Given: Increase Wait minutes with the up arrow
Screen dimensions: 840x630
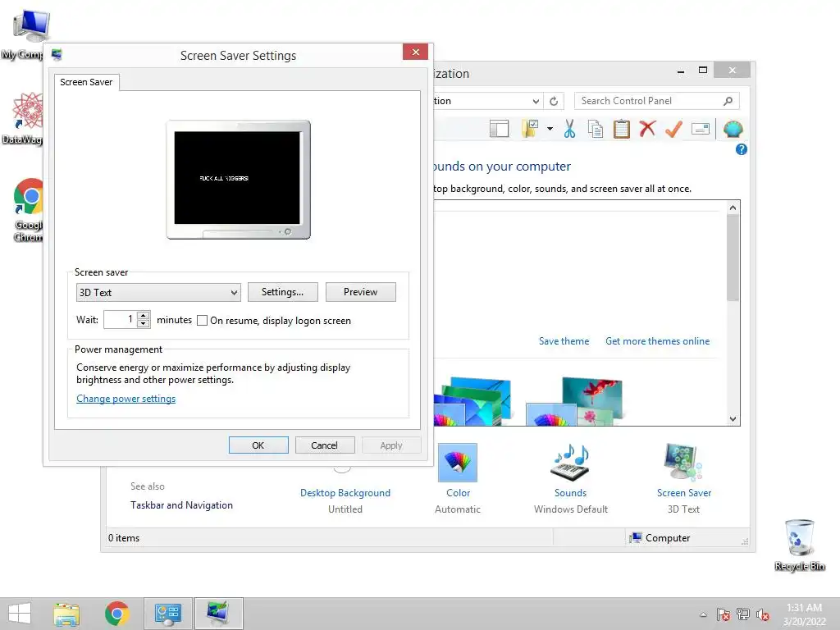Looking at the screenshot, I should [143, 316].
